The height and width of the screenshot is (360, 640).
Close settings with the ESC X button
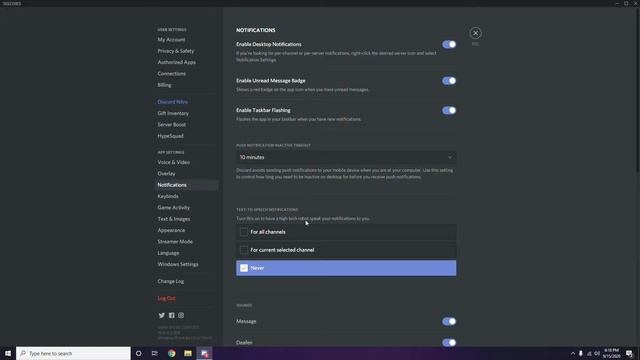click(x=475, y=33)
